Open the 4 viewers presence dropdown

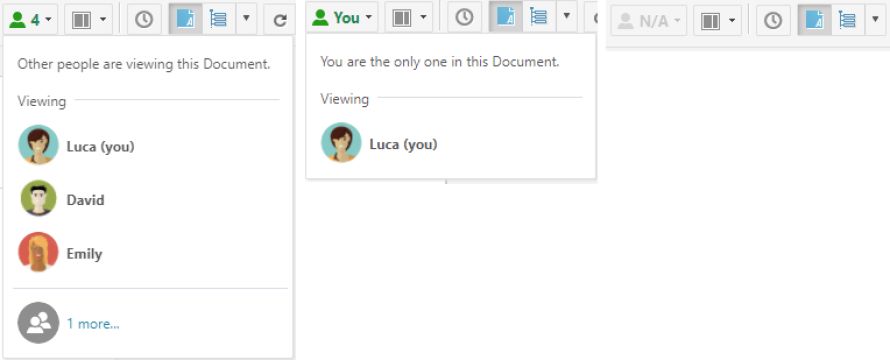31,20
